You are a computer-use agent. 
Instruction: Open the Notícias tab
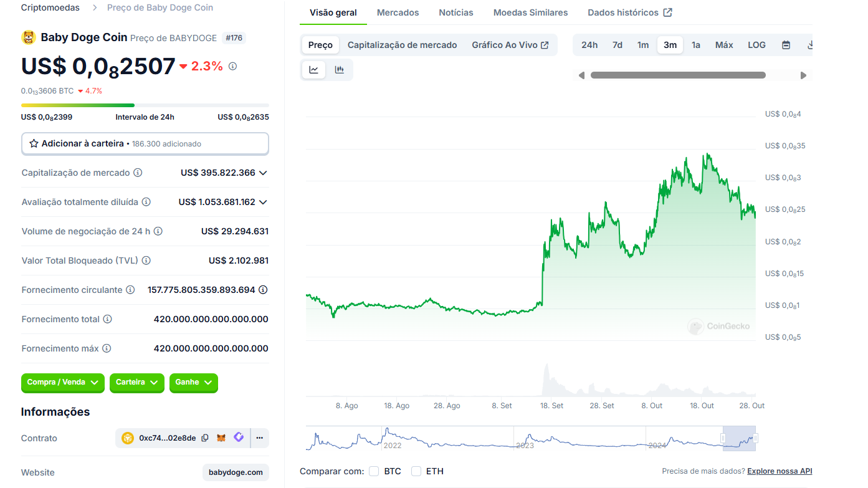point(456,12)
